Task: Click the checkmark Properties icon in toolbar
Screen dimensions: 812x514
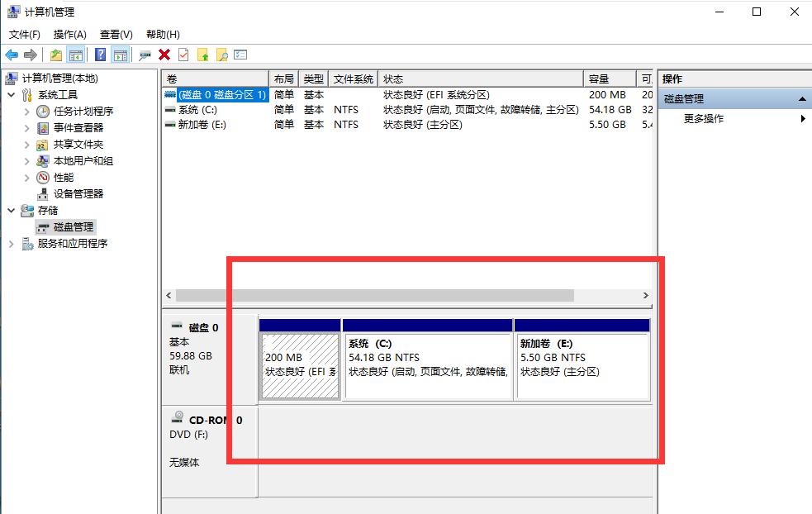Action: click(183, 55)
